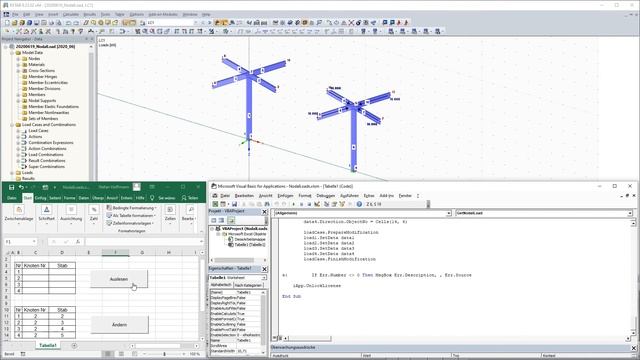Screen dimensions: 640x360
Task: Open the Object Browser from the VBA toolbar
Action: click(342, 204)
